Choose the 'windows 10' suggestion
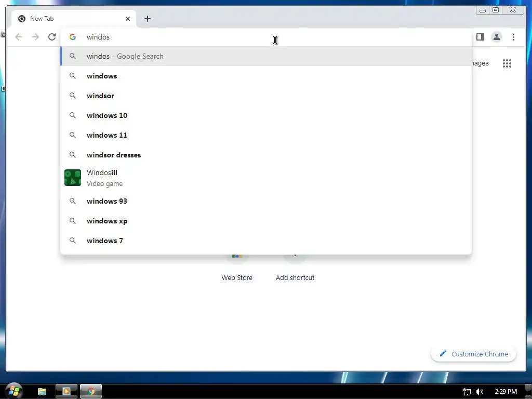532x399 pixels. click(266, 115)
